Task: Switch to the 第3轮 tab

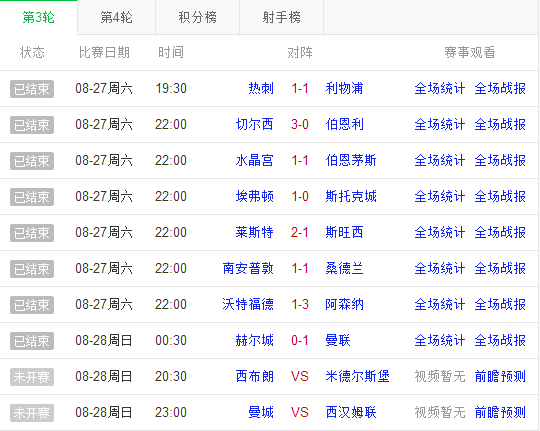Action: click(39, 17)
